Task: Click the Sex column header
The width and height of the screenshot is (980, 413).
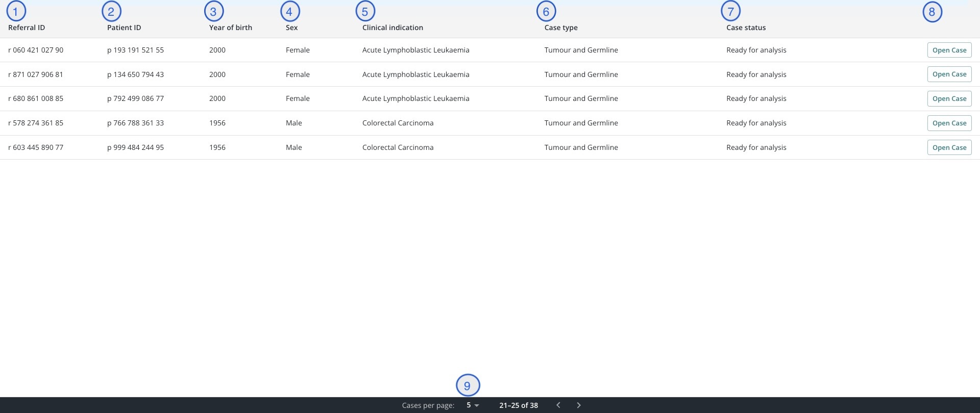Action: click(291, 28)
